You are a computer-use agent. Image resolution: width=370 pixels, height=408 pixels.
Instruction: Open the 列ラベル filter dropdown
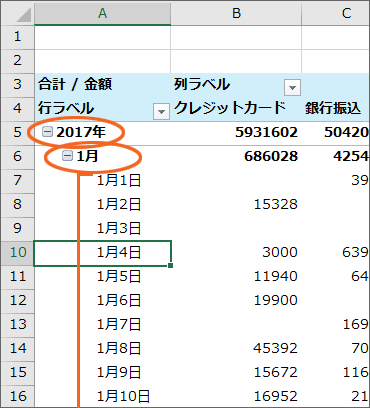(x=292, y=88)
